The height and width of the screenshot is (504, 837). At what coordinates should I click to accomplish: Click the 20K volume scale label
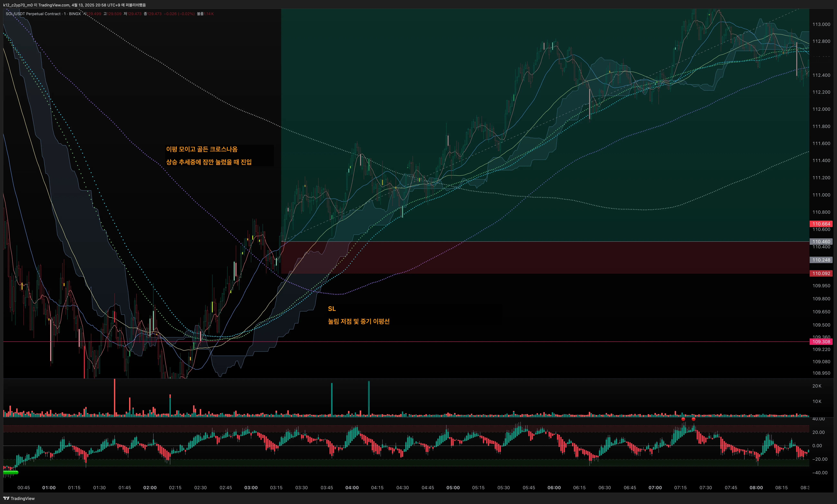tap(817, 386)
